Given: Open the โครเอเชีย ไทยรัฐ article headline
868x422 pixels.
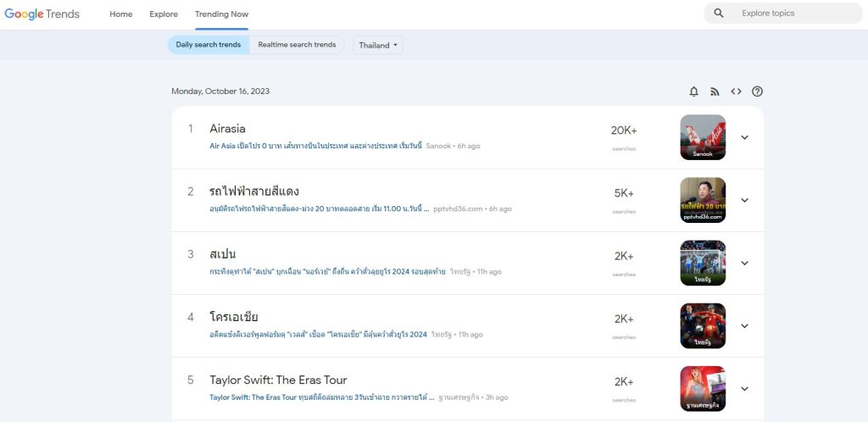Looking at the screenshot, I should coord(319,335).
